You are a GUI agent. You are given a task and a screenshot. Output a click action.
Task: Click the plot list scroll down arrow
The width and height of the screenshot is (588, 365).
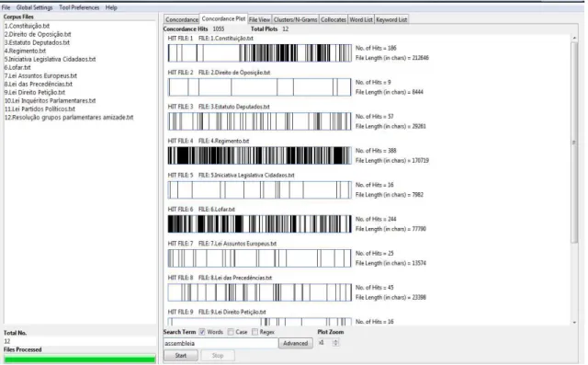pyautogui.click(x=574, y=322)
